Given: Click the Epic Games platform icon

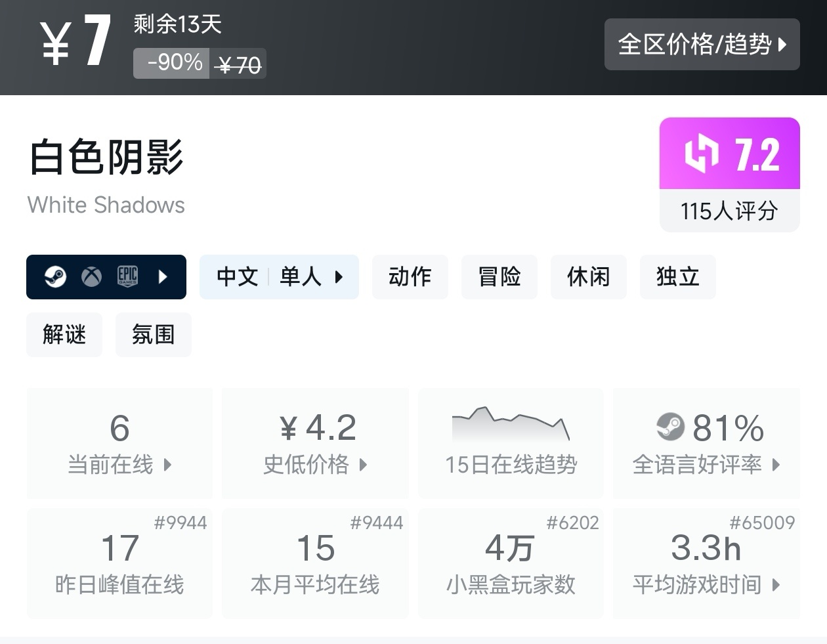Looking at the screenshot, I should tap(127, 277).
